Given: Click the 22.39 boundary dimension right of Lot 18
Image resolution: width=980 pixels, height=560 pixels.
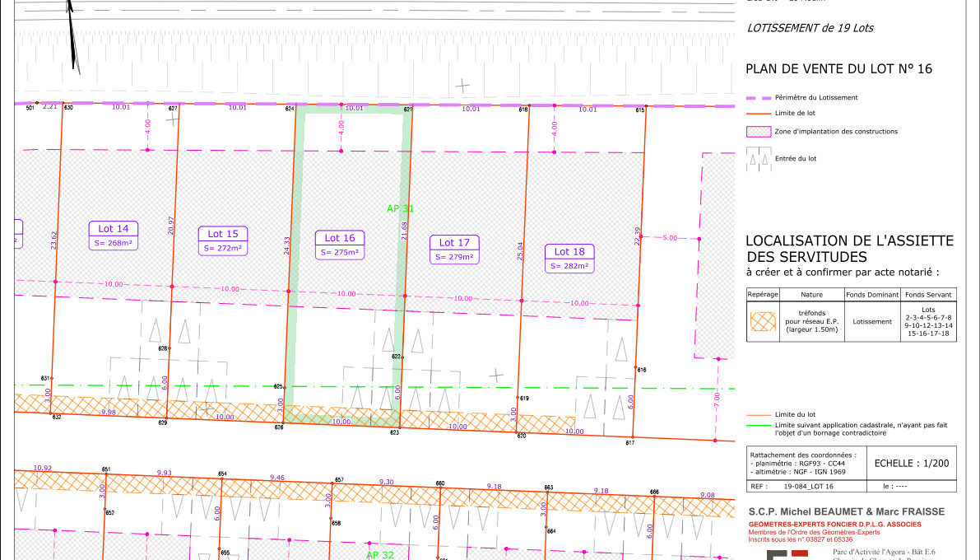Looking at the screenshot, I should (638, 236).
